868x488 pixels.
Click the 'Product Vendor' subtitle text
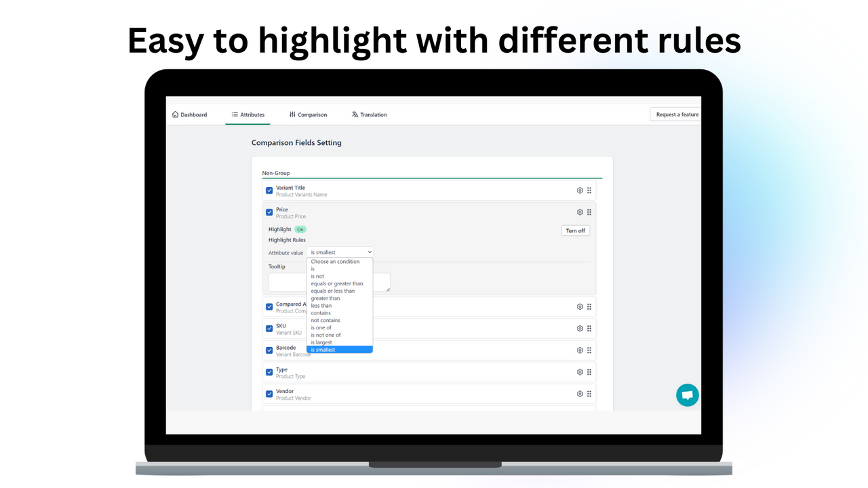[x=294, y=398]
